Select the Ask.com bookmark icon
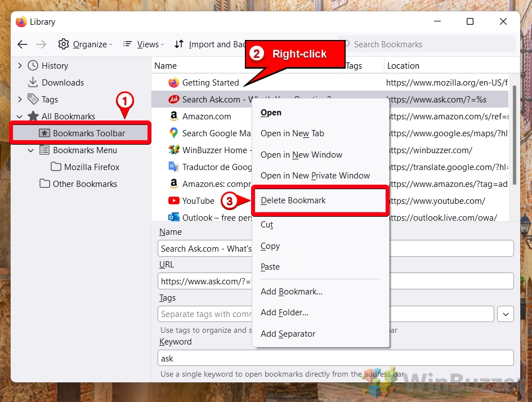 click(x=174, y=100)
